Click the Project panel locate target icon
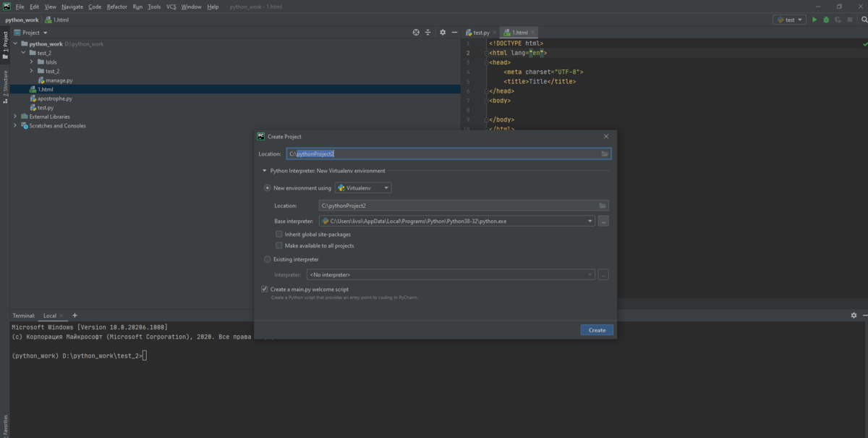Screen dimensions: 868x438 (x=416, y=33)
